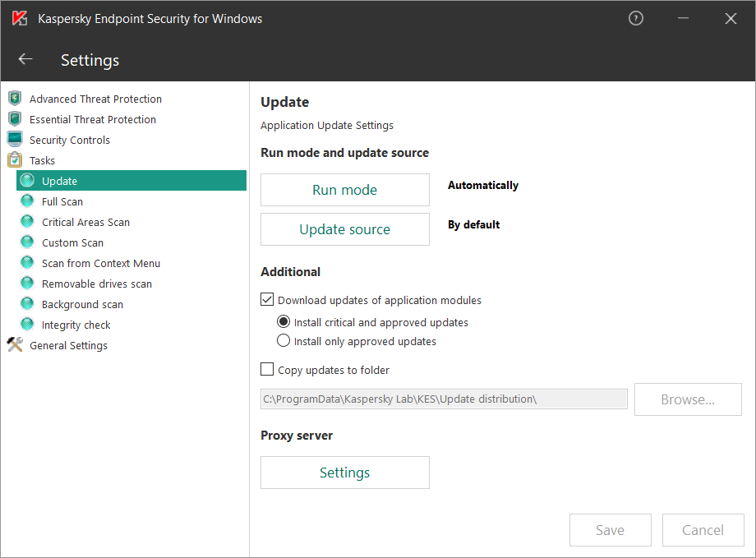Viewport: 756px width, 558px height.
Task: Click the Background scan sphere icon
Action: tap(27, 304)
